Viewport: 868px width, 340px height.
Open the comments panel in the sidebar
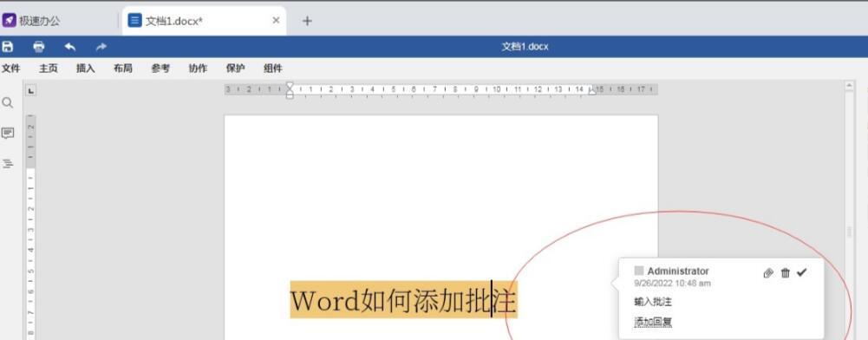click(7, 133)
